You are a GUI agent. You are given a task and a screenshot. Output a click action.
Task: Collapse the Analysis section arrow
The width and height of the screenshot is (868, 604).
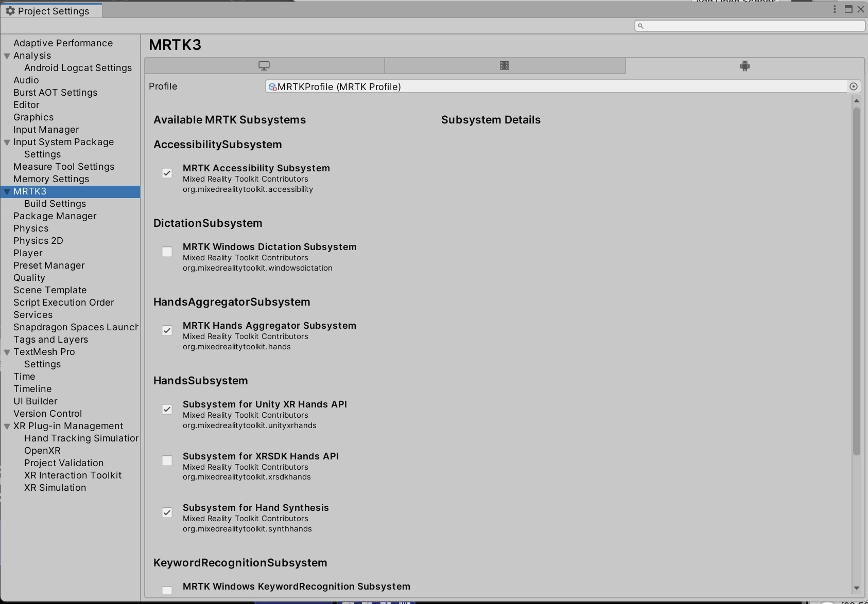click(7, 56)
